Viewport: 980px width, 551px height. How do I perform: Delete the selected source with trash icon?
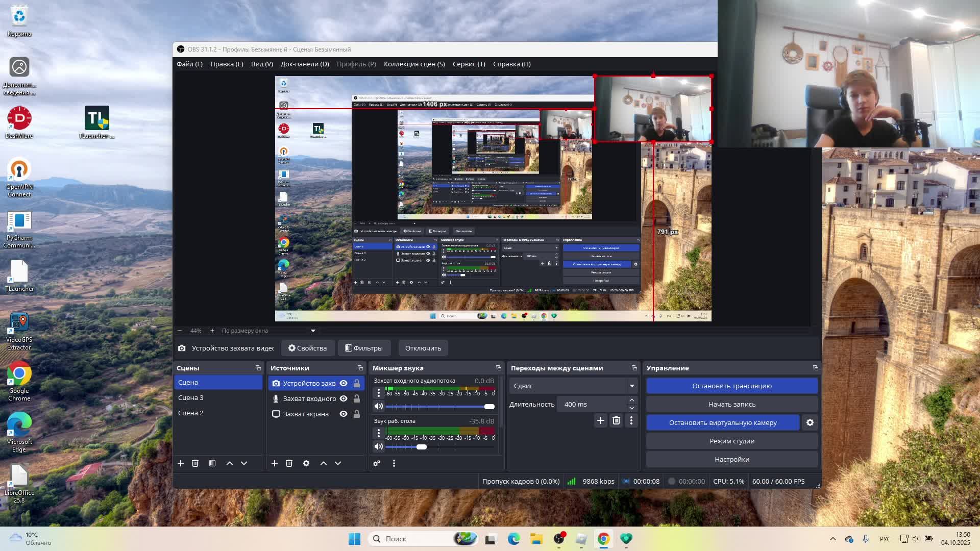(289, 463)
